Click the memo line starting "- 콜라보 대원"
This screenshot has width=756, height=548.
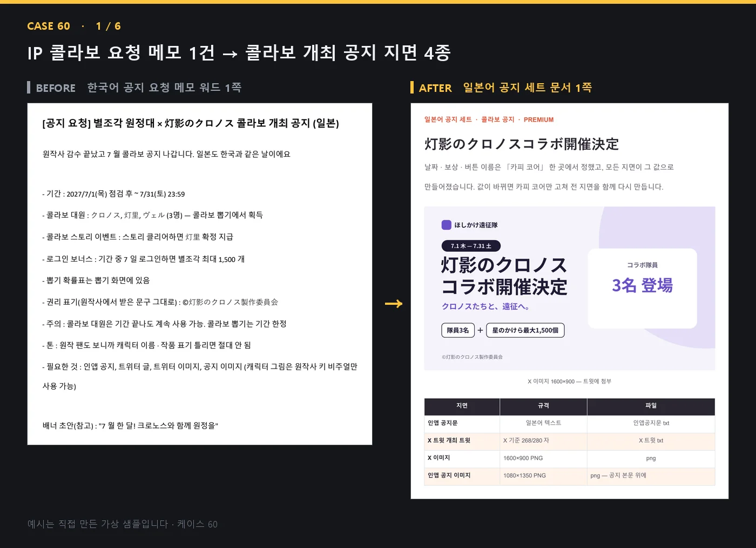[153, 215]
